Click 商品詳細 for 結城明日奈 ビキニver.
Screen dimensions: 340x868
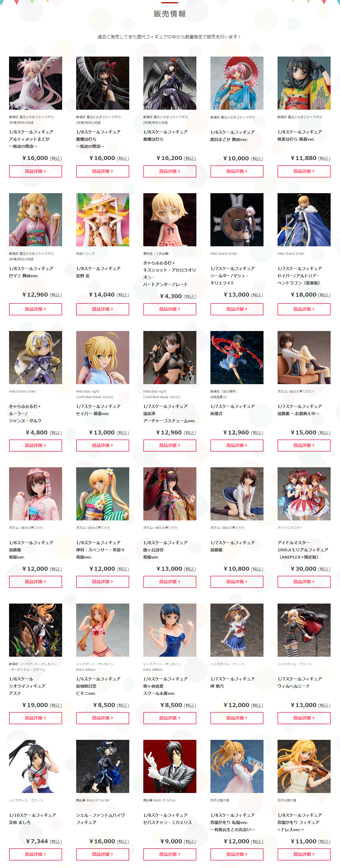pos(102,718)
